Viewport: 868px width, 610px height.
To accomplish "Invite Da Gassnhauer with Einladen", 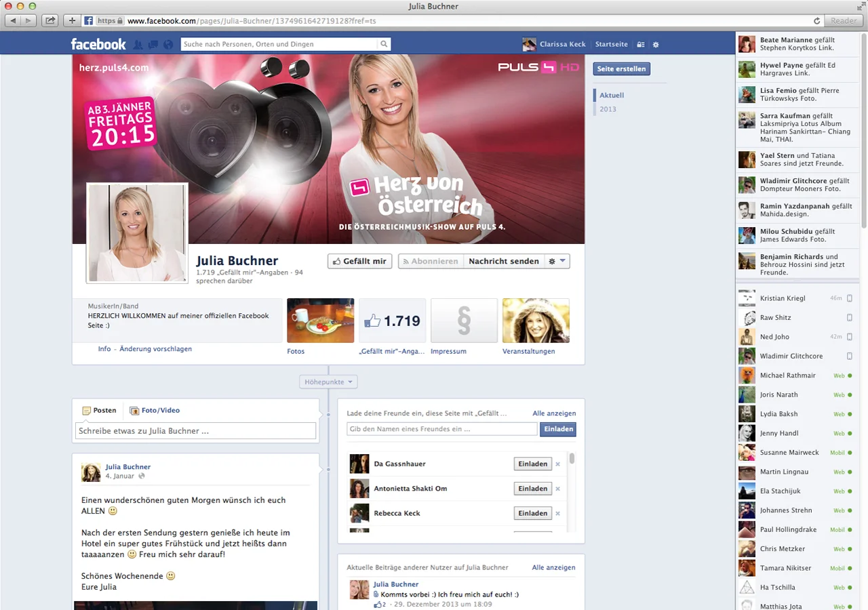I will click(533, 464).
